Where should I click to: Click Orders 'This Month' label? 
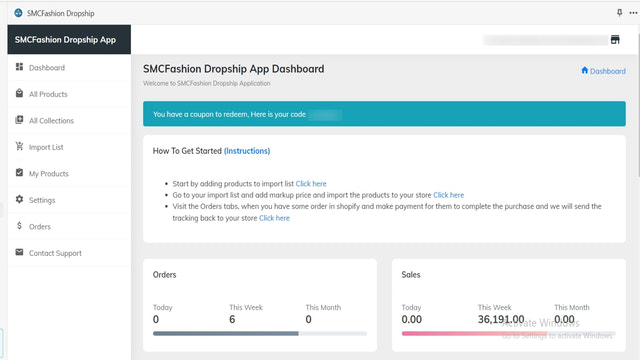pos(323,307)
